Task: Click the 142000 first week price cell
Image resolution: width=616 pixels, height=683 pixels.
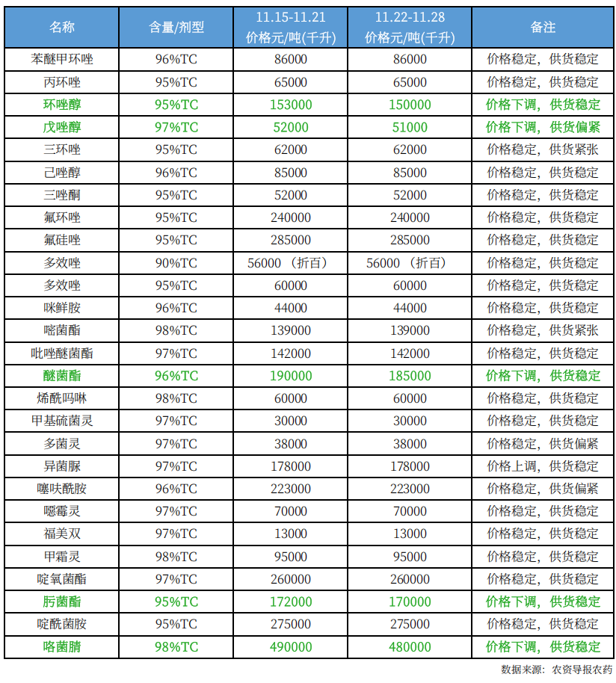Action: [291, 353]
